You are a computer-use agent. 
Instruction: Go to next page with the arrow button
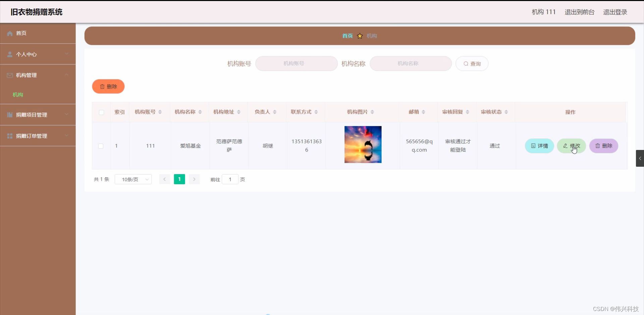194,179
